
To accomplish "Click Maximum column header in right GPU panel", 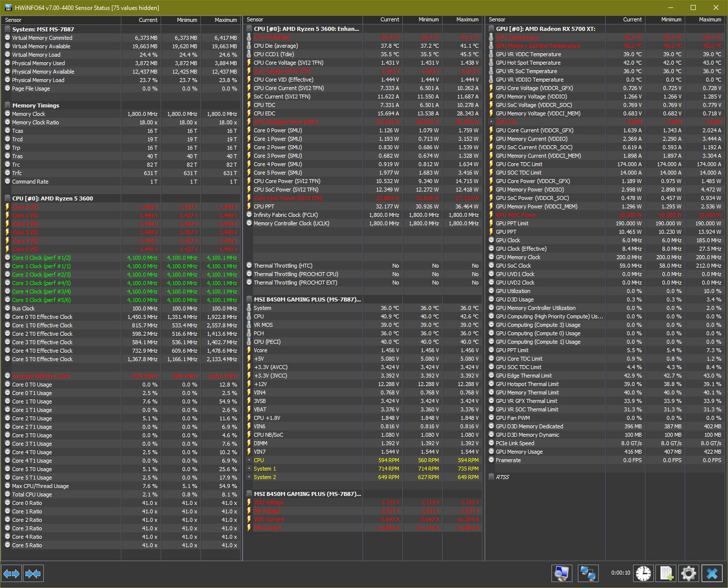I will click(x=705, y=19).
